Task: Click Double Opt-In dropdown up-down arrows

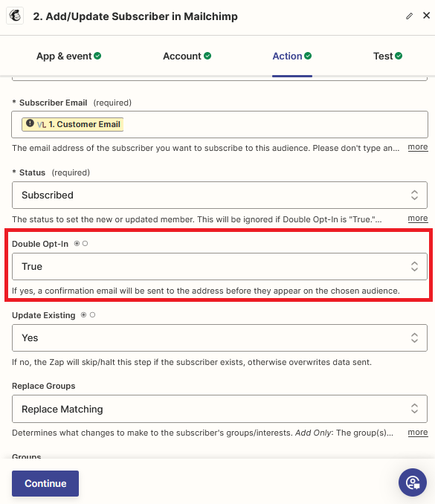Action: (x=414, y=266)
